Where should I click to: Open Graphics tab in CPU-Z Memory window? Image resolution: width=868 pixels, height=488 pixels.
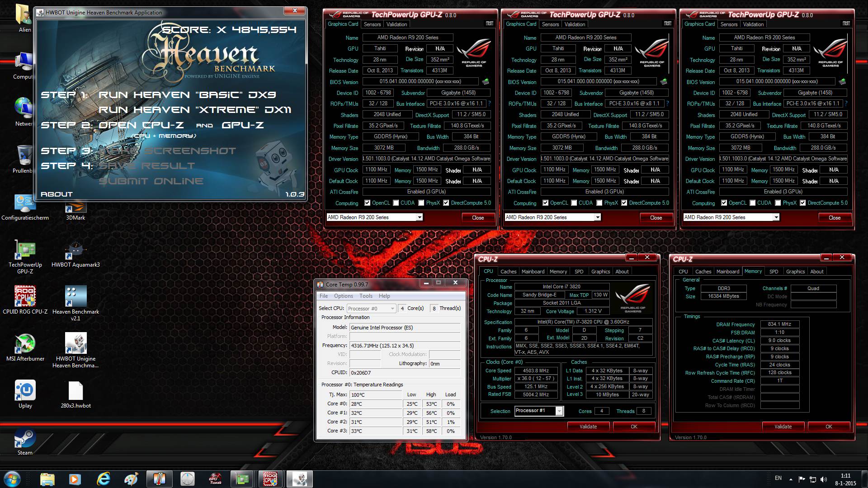(x=795, y=272)
